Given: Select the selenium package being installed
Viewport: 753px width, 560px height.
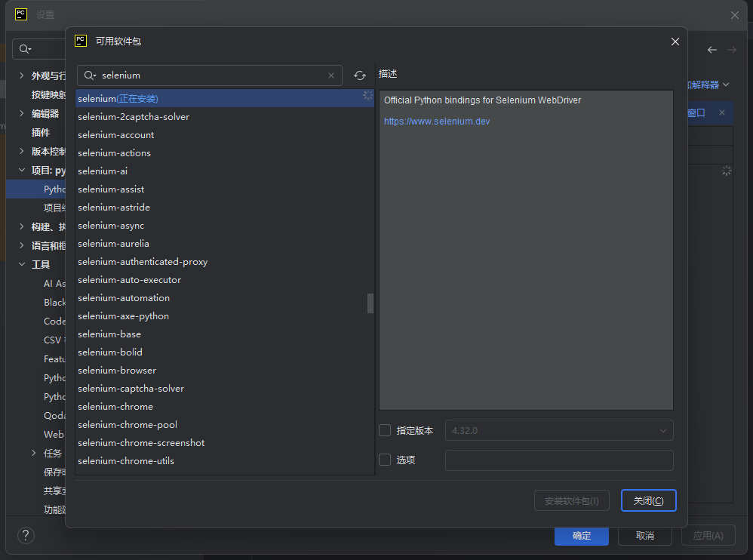Looking at the screenshot, I should point(224,98).
